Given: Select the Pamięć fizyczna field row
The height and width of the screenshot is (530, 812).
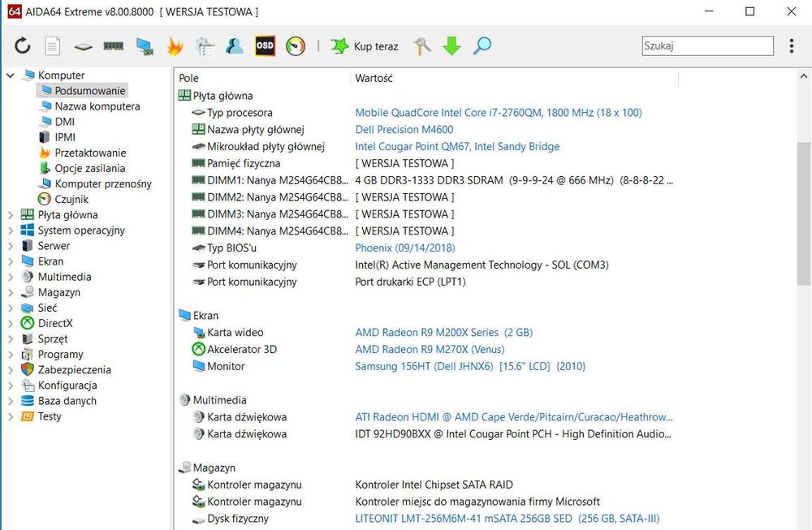Looking at the screenshot, I should [x=244, y=163].
